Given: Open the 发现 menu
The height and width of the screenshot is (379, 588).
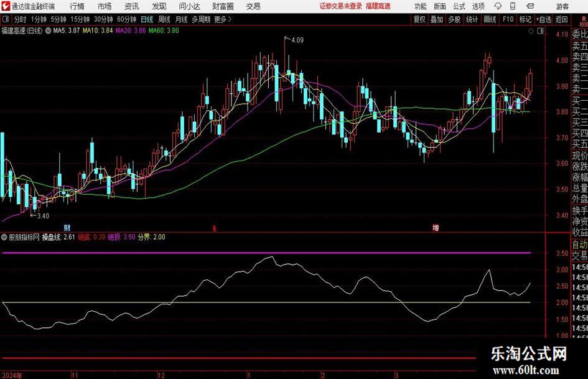Looking at the screenshot, I should tap(159, 6).
